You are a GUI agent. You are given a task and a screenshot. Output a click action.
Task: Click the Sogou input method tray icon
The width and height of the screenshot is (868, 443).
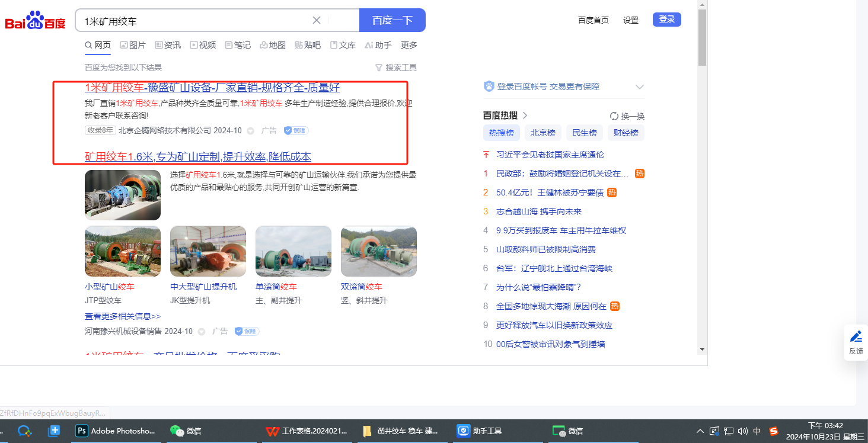[x=773, y=431]
